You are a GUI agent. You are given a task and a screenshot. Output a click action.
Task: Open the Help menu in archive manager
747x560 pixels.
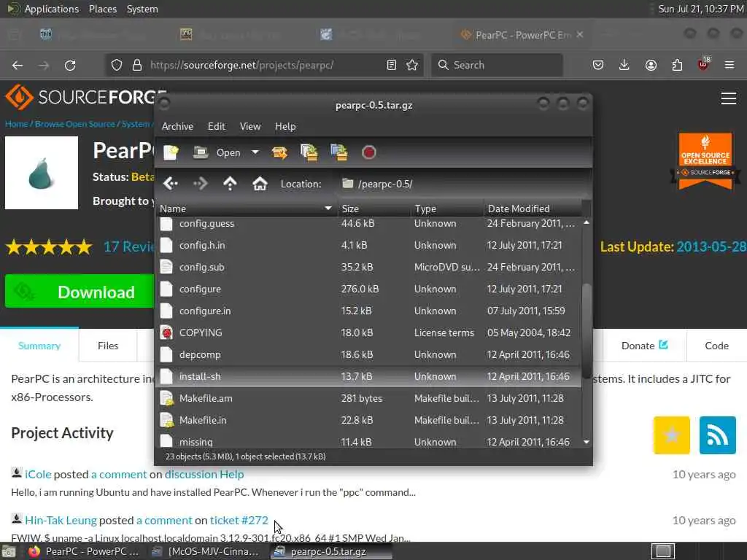(285, 126)
